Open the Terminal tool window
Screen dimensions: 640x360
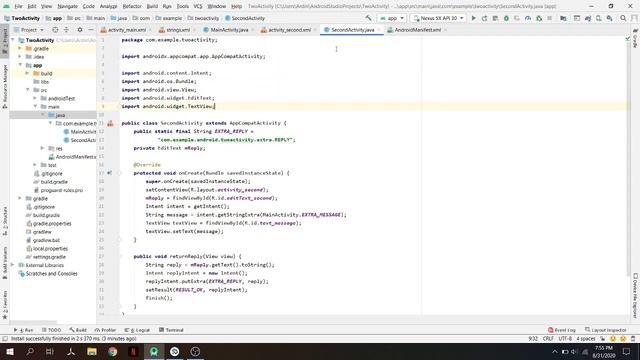(x=171, y=330)
